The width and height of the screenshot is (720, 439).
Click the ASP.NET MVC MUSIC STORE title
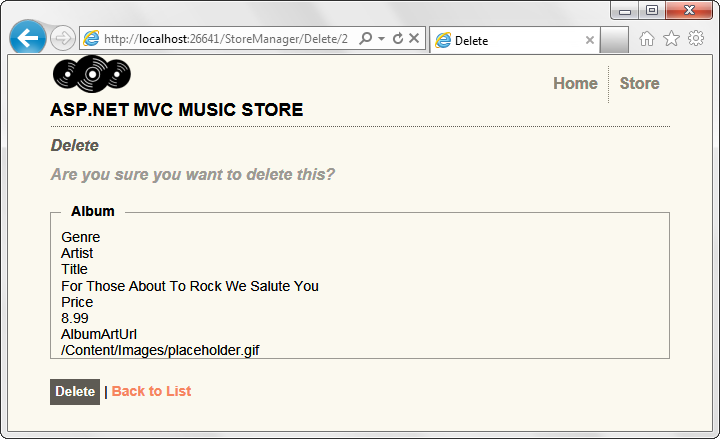coord(176,110)
